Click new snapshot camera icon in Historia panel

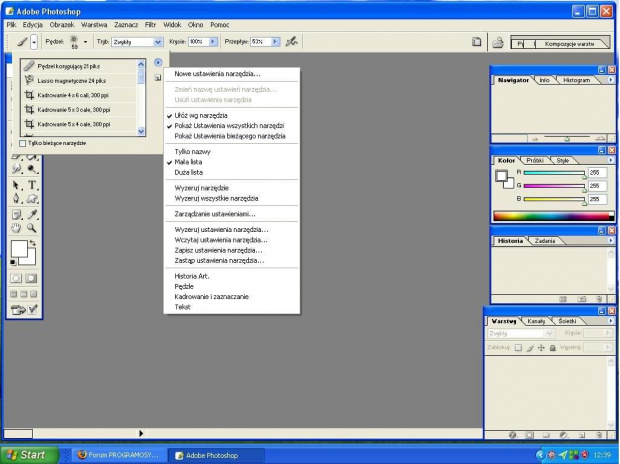coord(582,299)
